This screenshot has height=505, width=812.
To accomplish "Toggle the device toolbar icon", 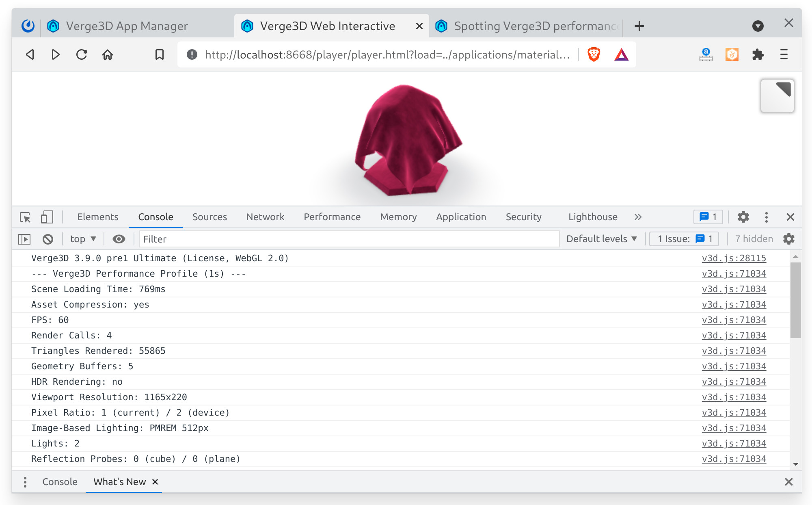I will 47,217.
